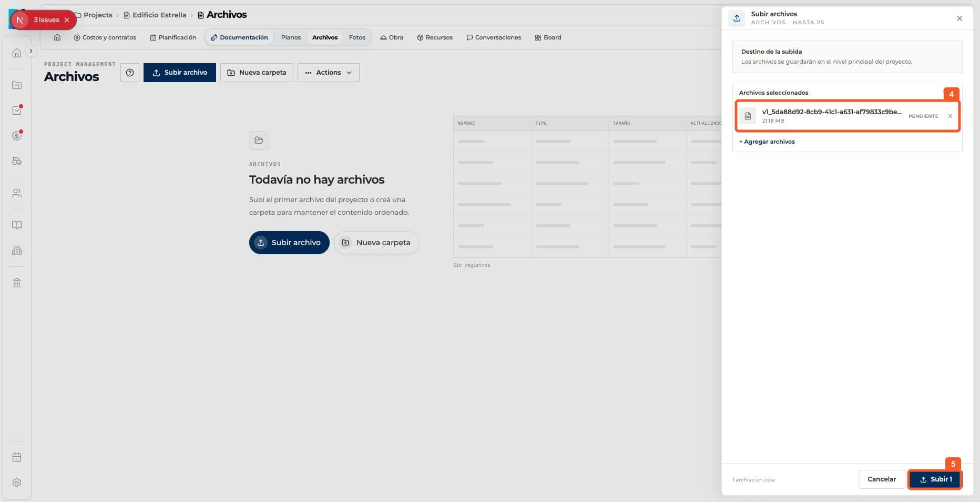Click the help question mark button

130,73
